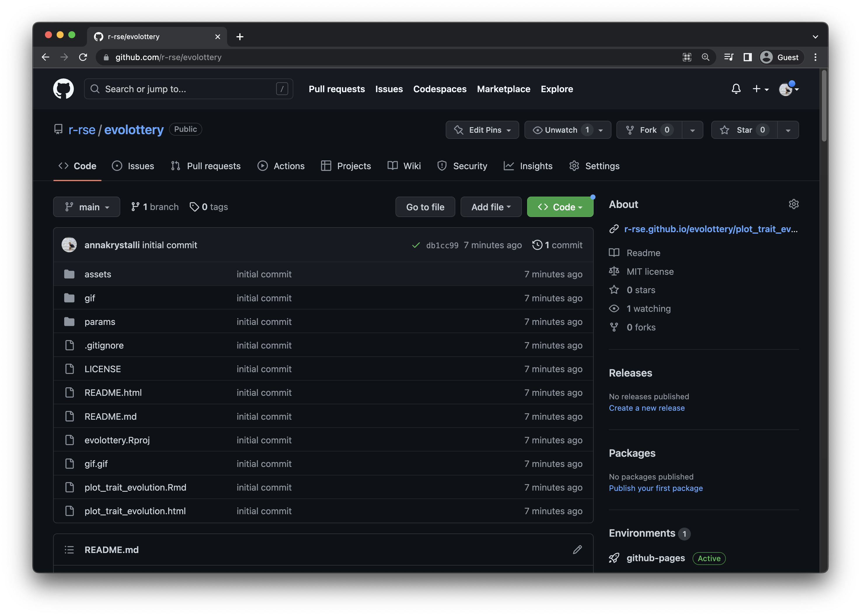This screenshot has height=616, width=861.
Task: View the 1 branch link
Action: click(154, 207)
